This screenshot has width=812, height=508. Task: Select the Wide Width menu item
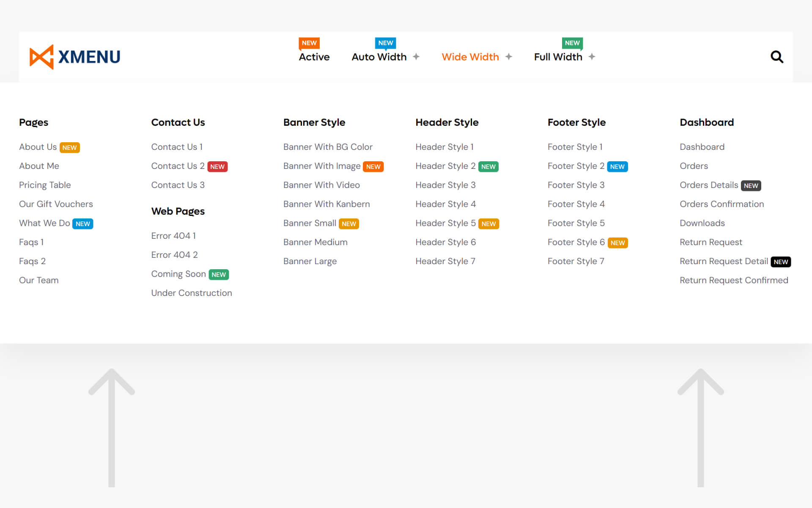[x=470, y=57]
